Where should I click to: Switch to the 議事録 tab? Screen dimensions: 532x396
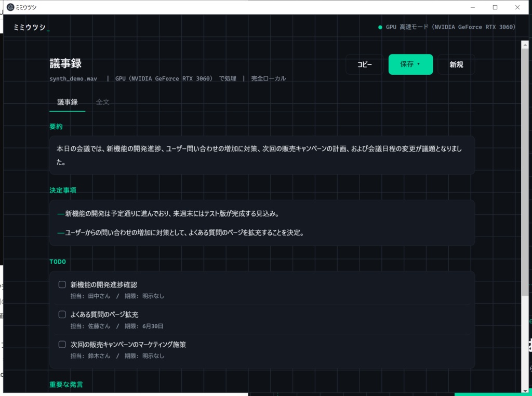(x=67, y=102)
